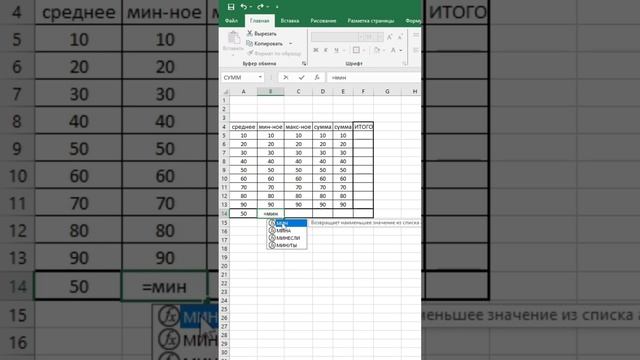Switch to the Вставка ribbon tab

pos(290,20)
